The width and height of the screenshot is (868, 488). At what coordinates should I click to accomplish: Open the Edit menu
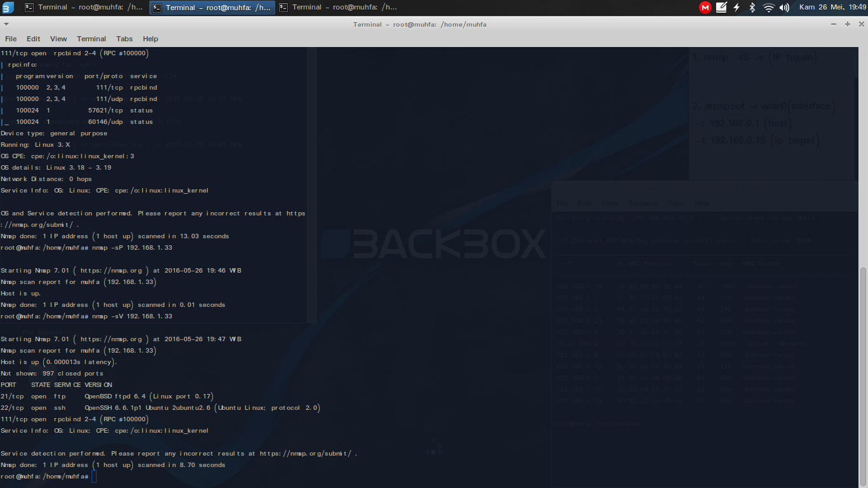coord(34,39)
